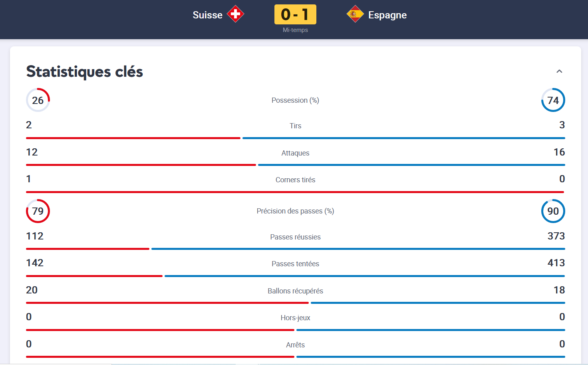Click the Possession (%) label
The height and width of the screenshot is (365, 588).
coord(295,100)
